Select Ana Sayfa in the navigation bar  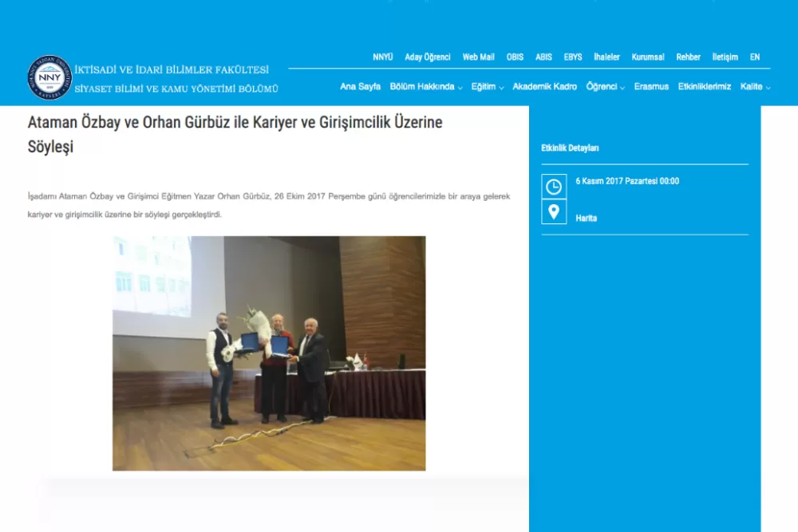360,86
